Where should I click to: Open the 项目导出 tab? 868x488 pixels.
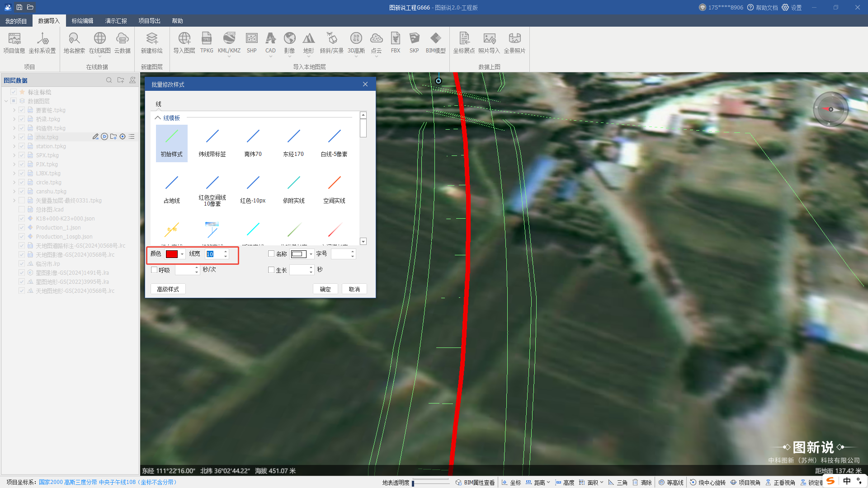click(149, 21)
